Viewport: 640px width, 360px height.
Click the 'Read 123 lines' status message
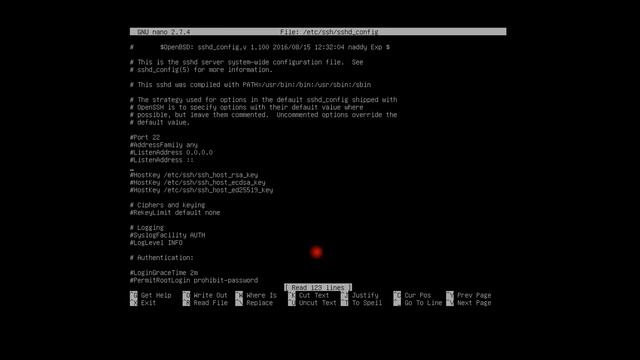pos(318,287)
